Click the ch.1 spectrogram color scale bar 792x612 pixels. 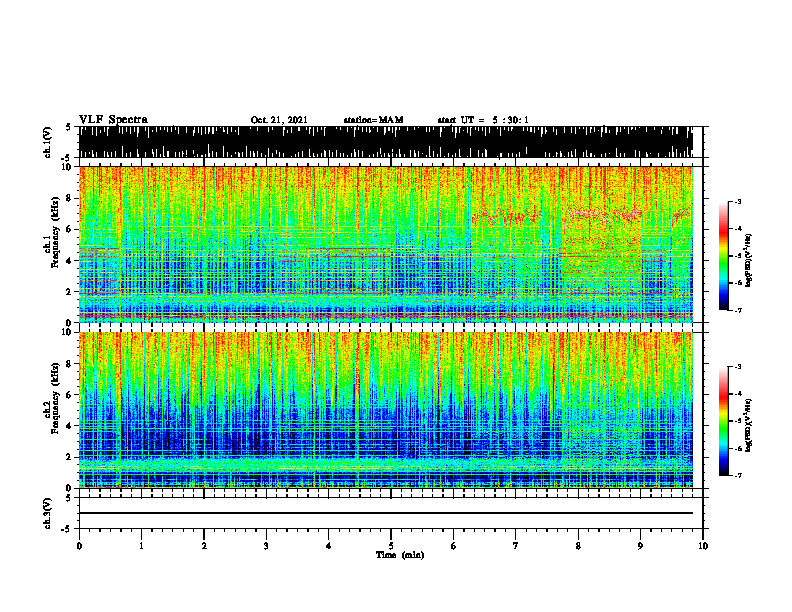tap(724, 256)
